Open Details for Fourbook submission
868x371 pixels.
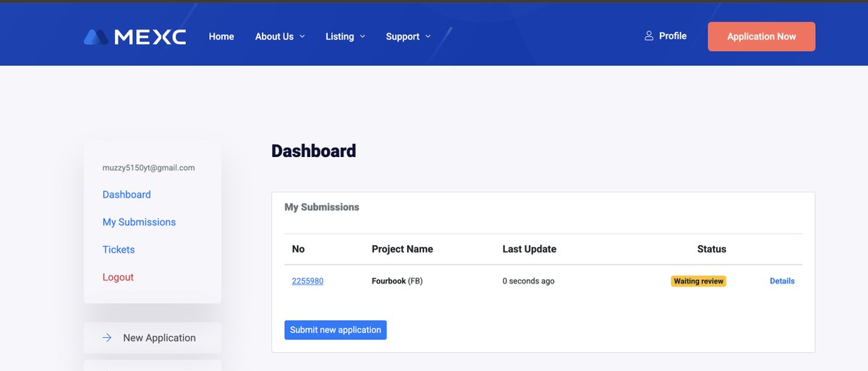pos(782,281)
